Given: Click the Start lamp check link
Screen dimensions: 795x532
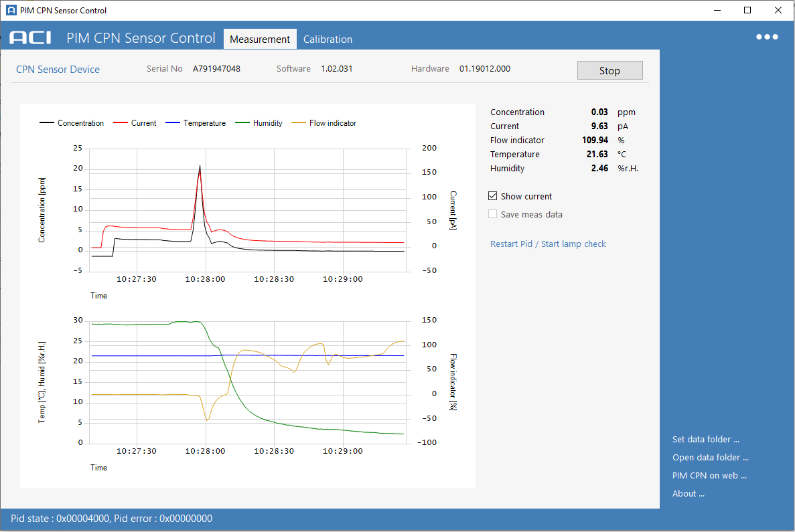Looking at the screenshot, I should 573,244.
